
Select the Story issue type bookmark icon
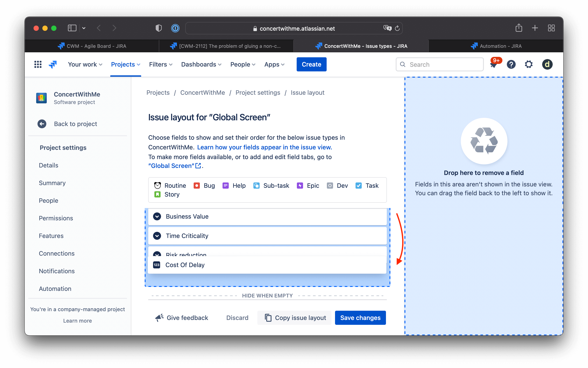coord(158,194)
